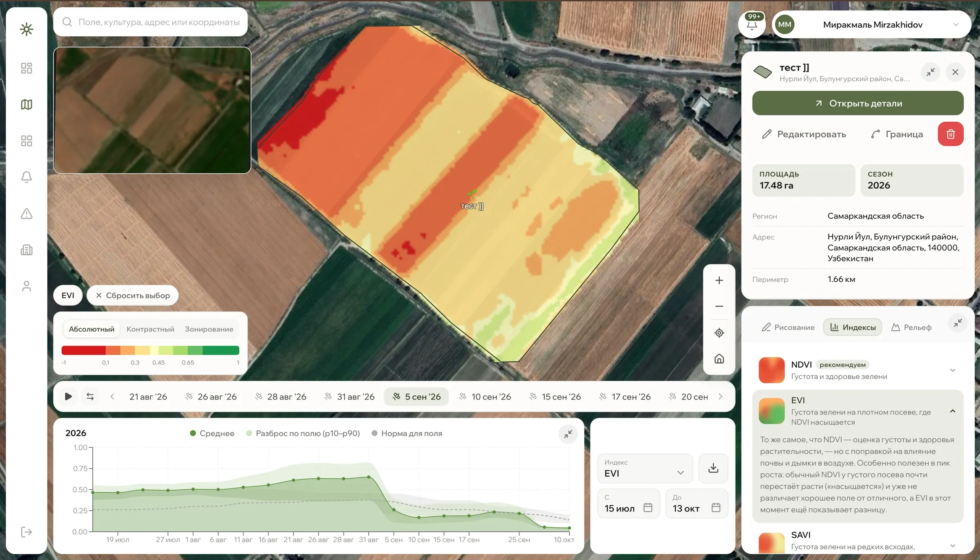This screenshot has height=560, width=980.
Task: Click Сбросить выбор button
Action: pyautogui.click(x=133, y=295)
